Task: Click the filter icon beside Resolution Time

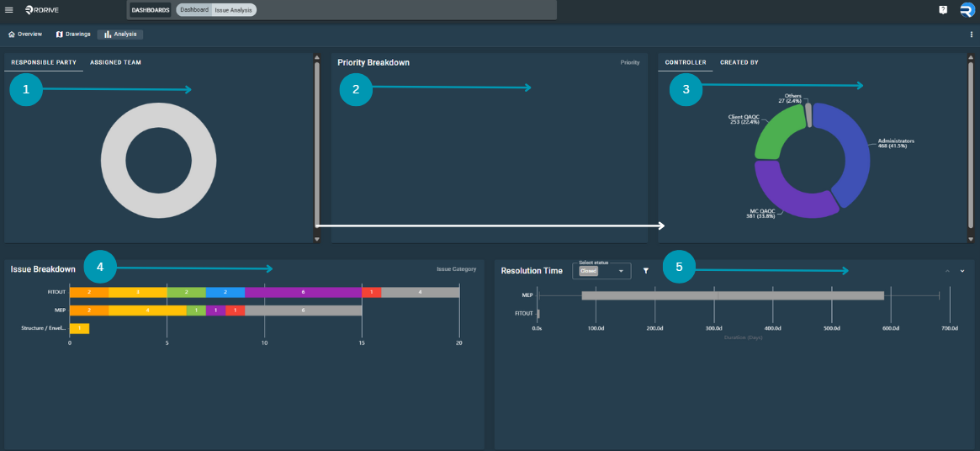Action: point(646,271)
